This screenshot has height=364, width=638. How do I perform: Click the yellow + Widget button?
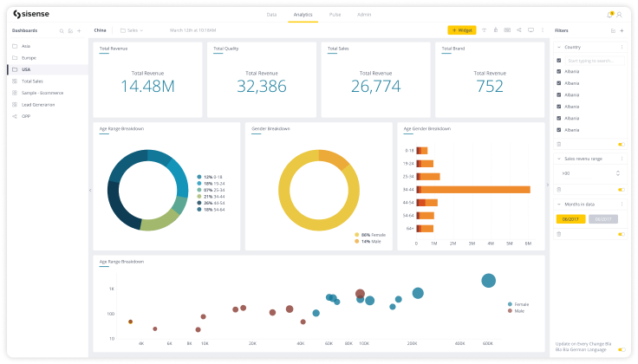pyautogui.click(x=461, y=30)
